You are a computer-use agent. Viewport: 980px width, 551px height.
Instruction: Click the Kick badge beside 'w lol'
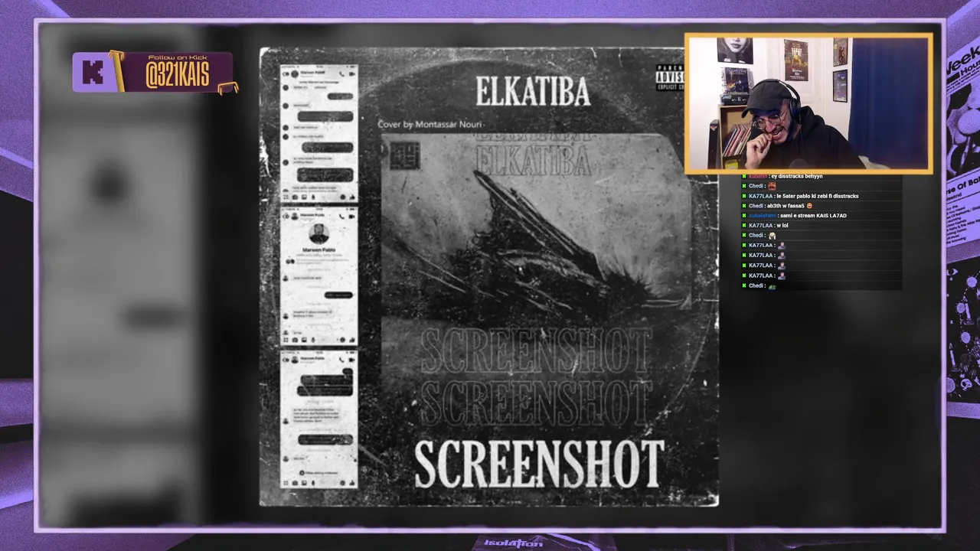[743, 226]
